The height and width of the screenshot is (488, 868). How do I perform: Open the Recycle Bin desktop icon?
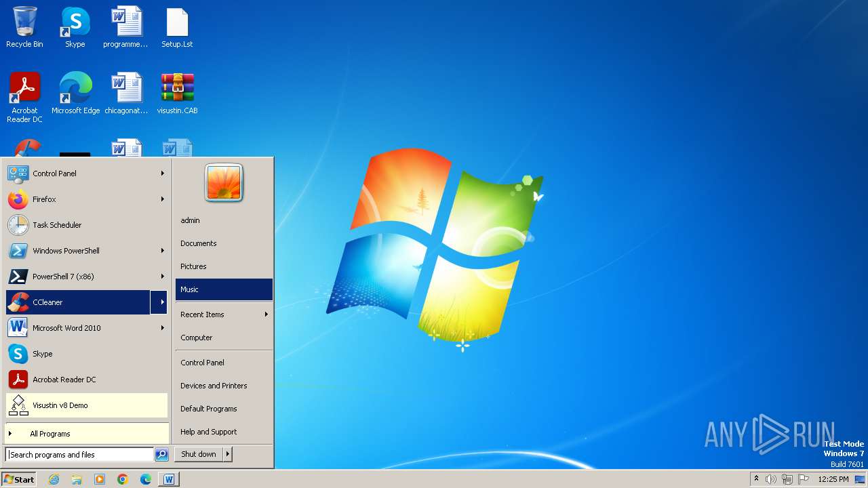point(24,27)
